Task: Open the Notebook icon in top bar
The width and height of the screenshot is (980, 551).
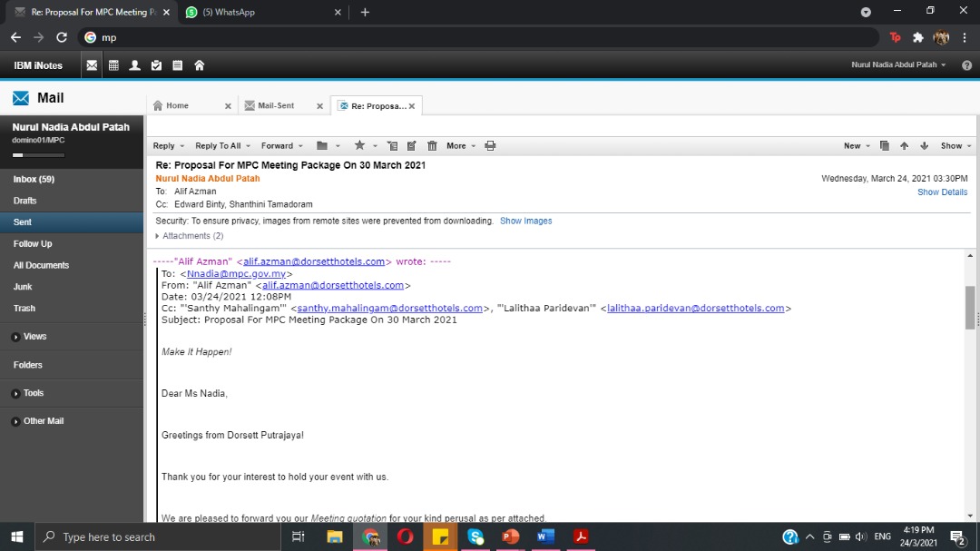Action: (x=178, y=65)
